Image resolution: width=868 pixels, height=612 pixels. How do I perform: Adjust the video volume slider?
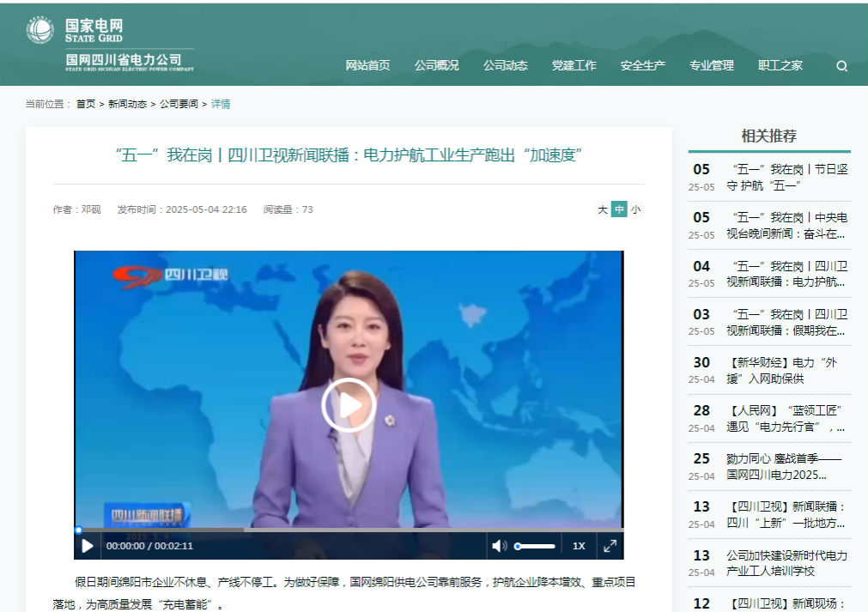(534, 546)
